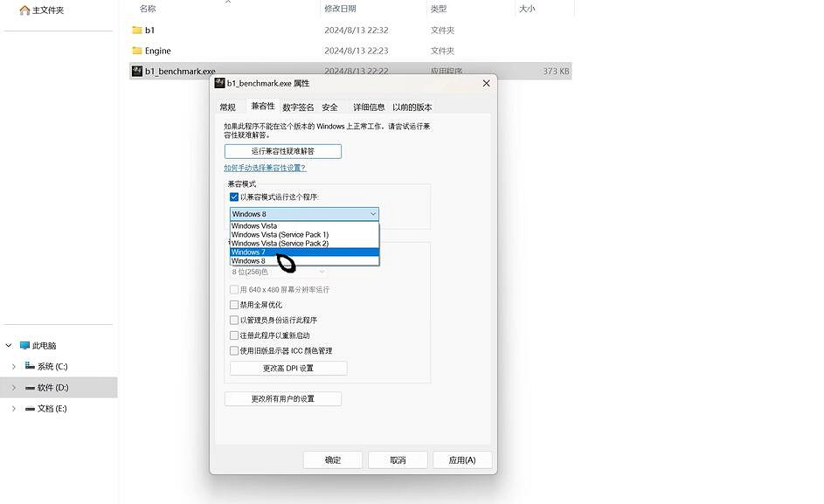
Task: Click the 此电脑 computer icon
Action: pos(24,345)
